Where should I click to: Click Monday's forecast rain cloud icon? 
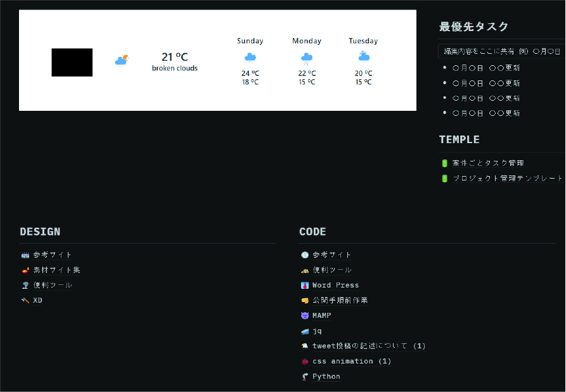click(x=307, y=58)
